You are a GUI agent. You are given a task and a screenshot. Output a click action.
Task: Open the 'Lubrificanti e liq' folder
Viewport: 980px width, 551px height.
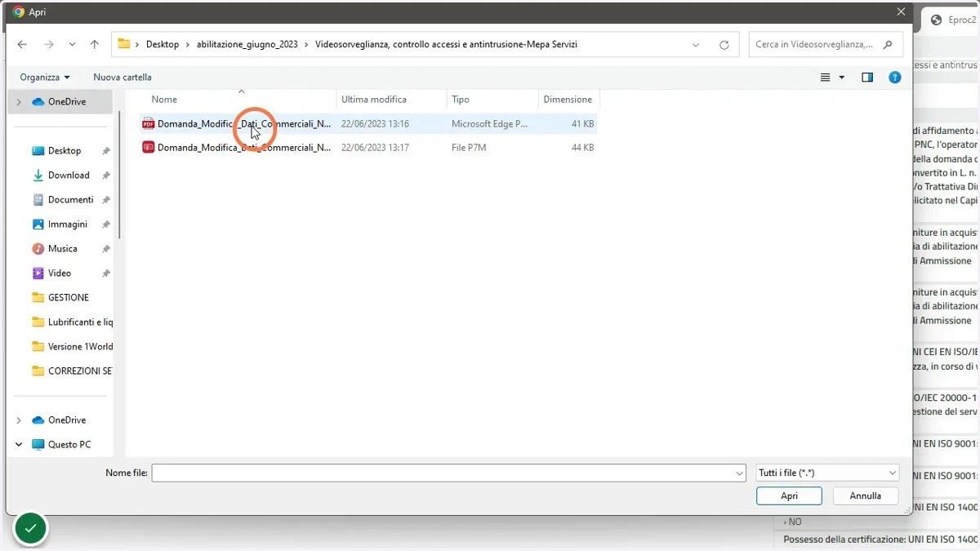pyautogui.click(x=80, y=322)
